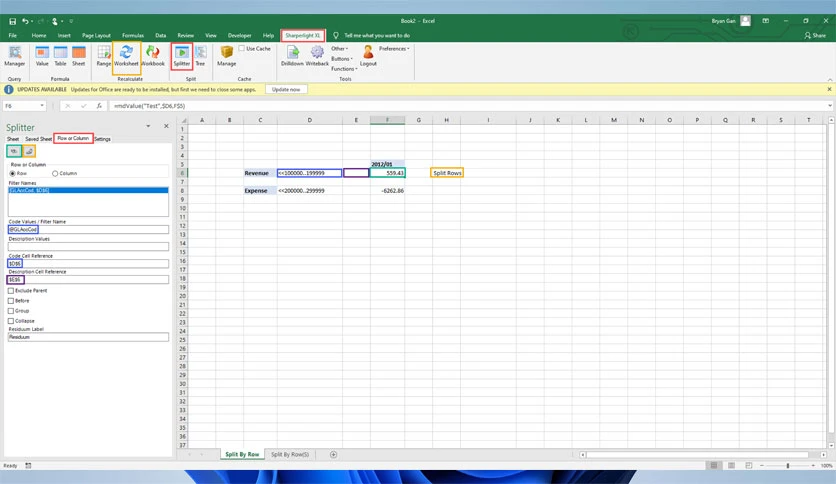
Task: Open the Settings tab in Splitter
Action: (x=102, y=139)
